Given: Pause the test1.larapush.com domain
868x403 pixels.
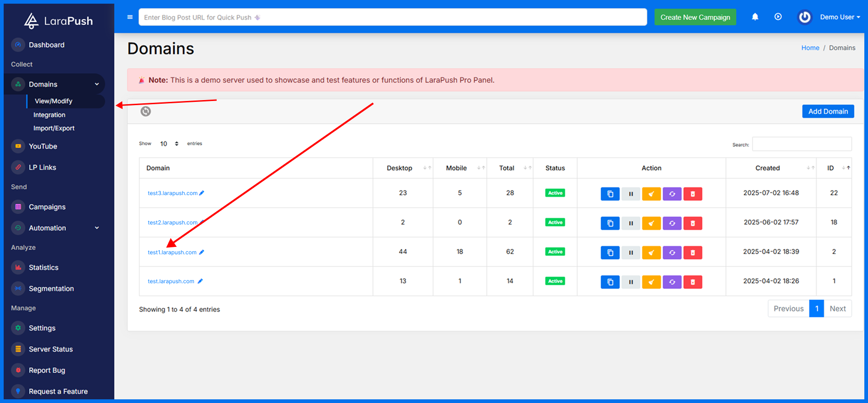Looking at the screenshot, I should tap(631, 252).
